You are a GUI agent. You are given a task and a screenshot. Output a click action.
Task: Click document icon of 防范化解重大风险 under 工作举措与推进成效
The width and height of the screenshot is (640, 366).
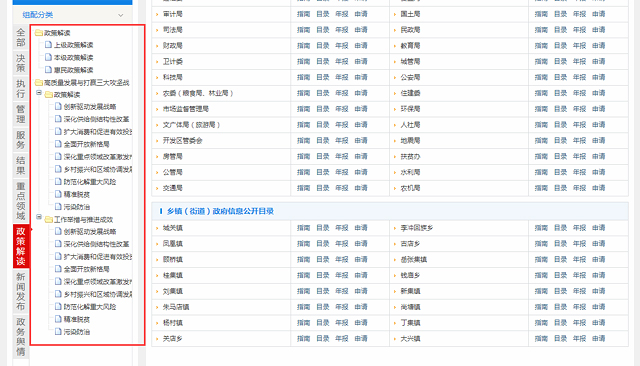pyautogui.click(x=58, y=306)
